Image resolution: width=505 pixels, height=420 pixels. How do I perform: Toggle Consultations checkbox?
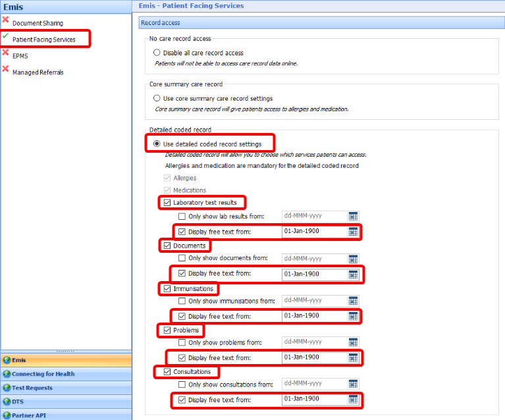[167, 372]
